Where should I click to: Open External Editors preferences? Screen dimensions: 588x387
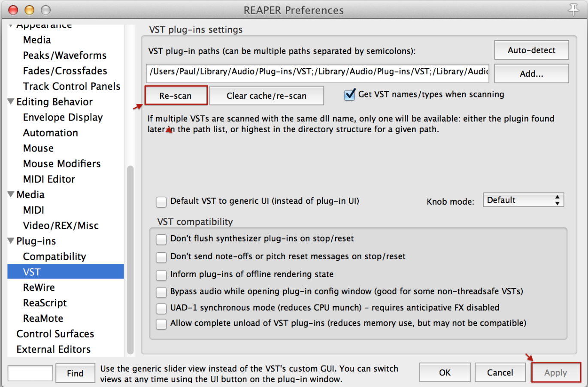[54, 349]
